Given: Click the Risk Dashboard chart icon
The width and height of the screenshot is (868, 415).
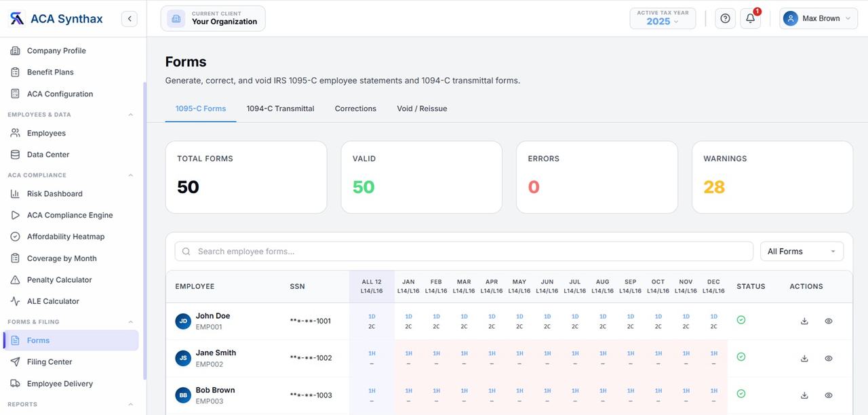Looking at the screenshot, I should (x=15, y=193).
